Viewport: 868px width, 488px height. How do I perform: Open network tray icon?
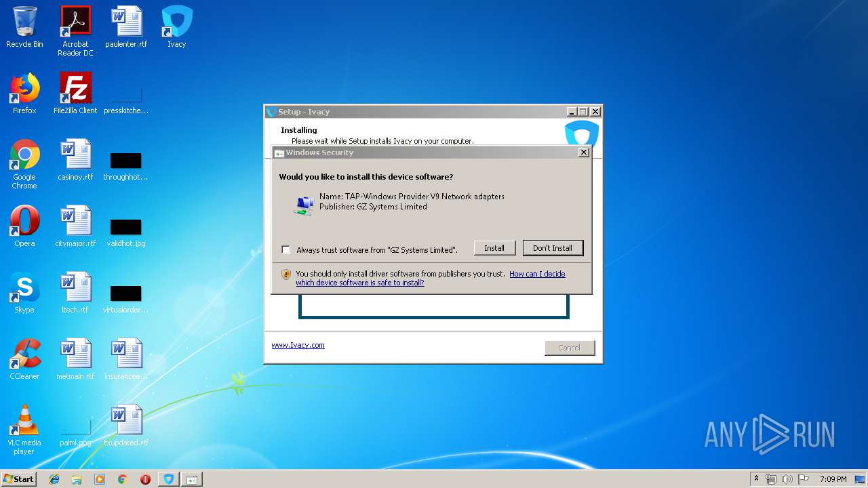pos(771,479)
